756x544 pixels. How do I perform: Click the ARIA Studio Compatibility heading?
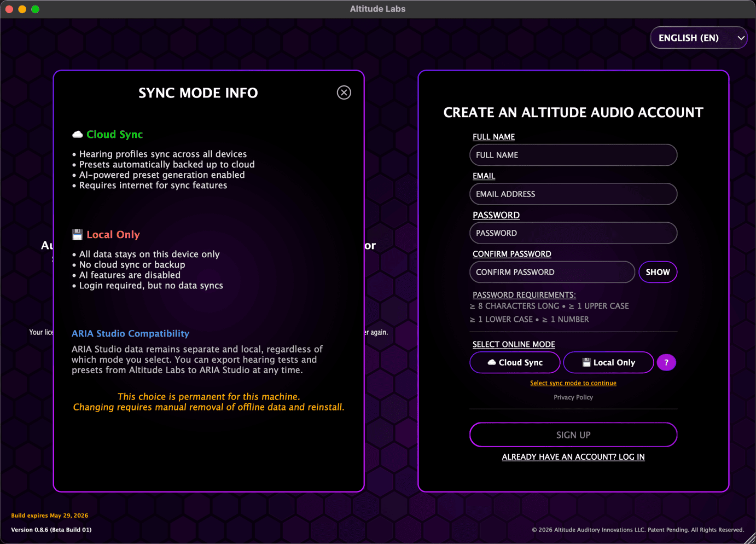[130, 333]
